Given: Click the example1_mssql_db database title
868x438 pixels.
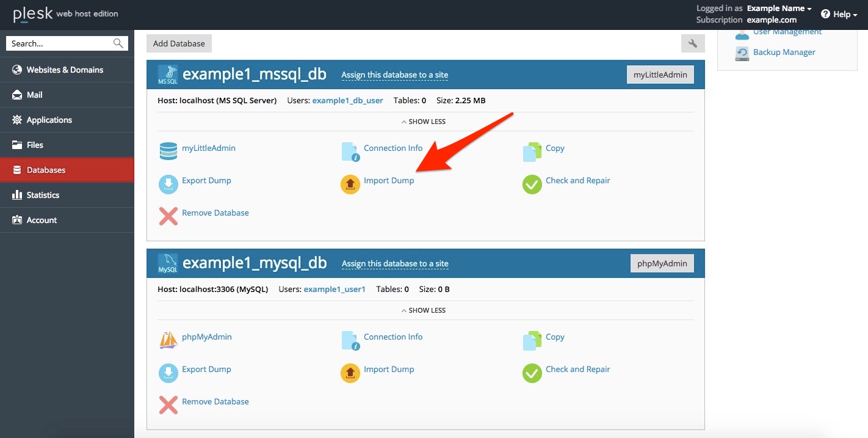Looking at the screenshot, I should (x=255, y=75).
